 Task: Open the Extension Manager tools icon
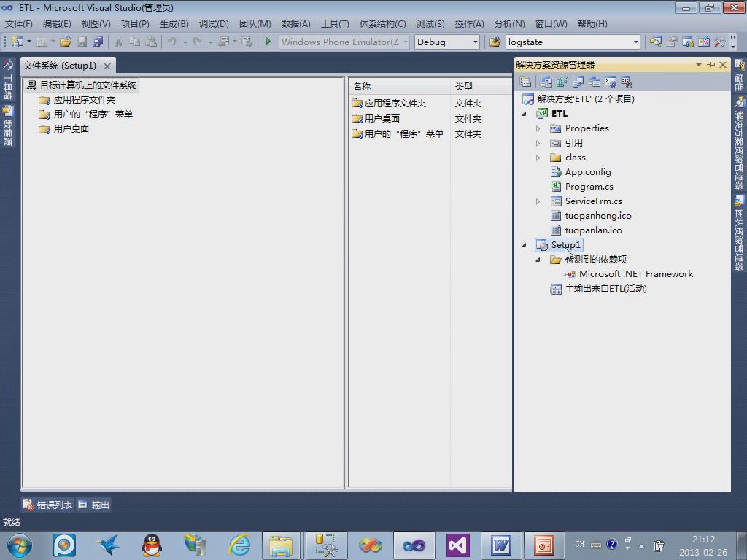click(719, 42)
